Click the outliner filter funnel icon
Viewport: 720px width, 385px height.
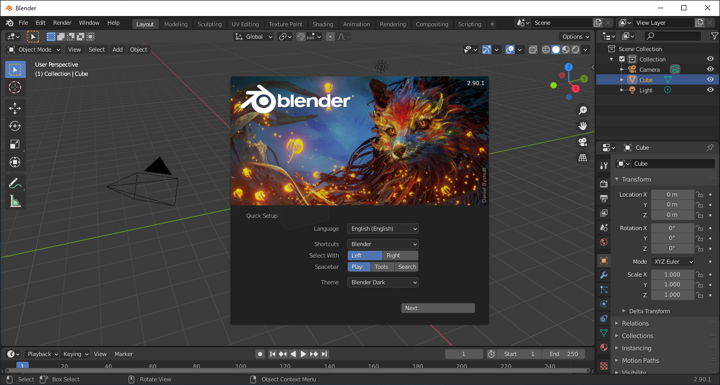[x=714, y=36]
